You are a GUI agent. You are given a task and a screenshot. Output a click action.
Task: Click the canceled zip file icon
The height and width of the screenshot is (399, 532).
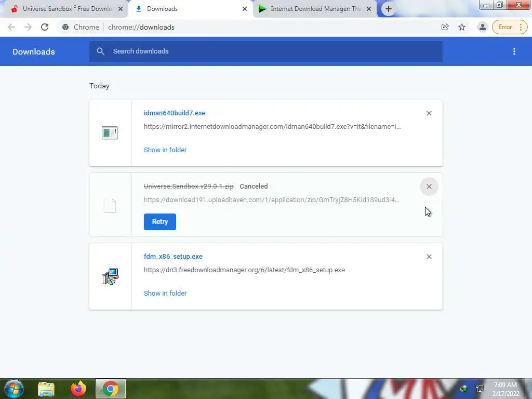[110, 206]
